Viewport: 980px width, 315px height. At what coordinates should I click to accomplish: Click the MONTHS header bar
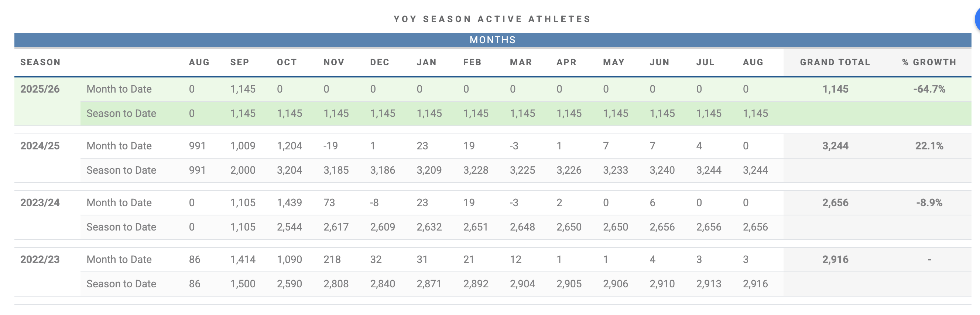pyautogui.click(x=493, y=40)
